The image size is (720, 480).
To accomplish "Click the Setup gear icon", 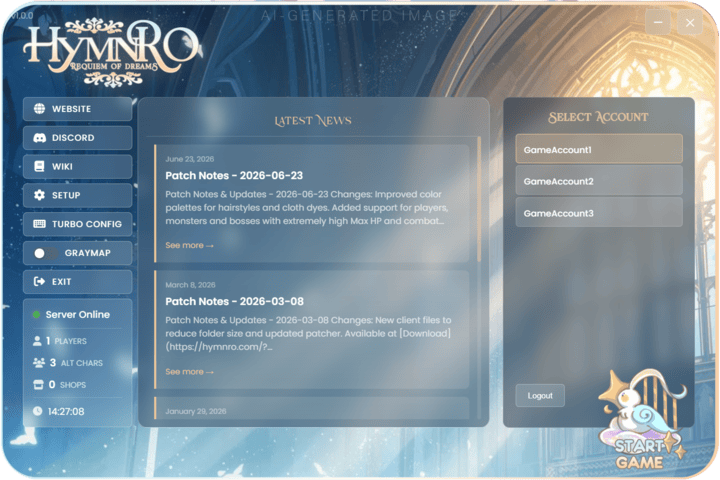I will click(x=39, y=195).
